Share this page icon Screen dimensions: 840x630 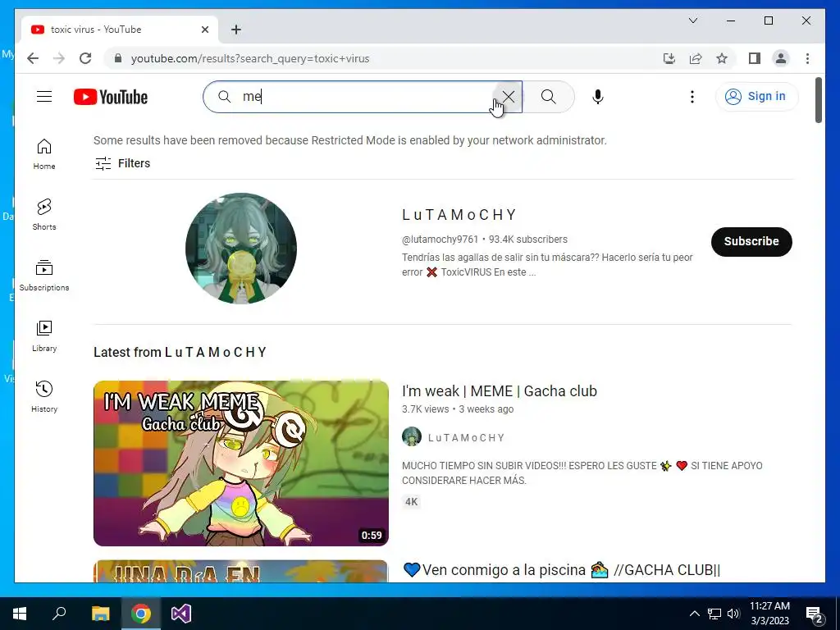pyautogui.click(x=696, y=58)
